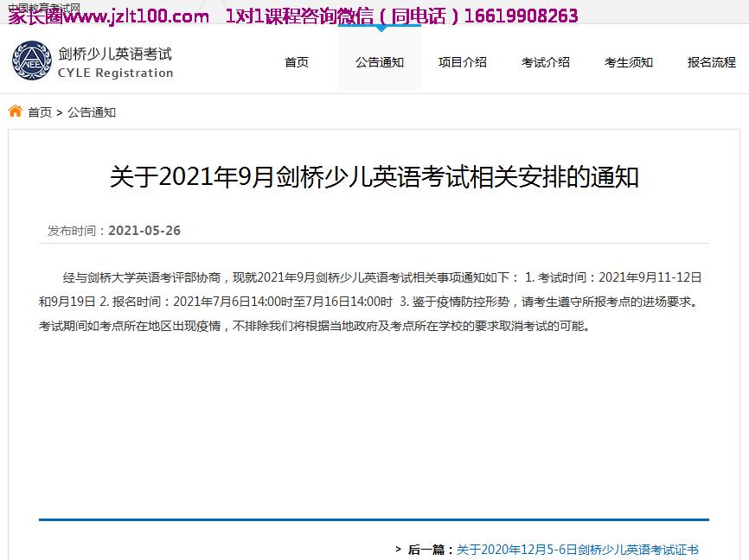
Task: Open the next article link about 2020年12月 certificates
Action: [x=578, y=550]
